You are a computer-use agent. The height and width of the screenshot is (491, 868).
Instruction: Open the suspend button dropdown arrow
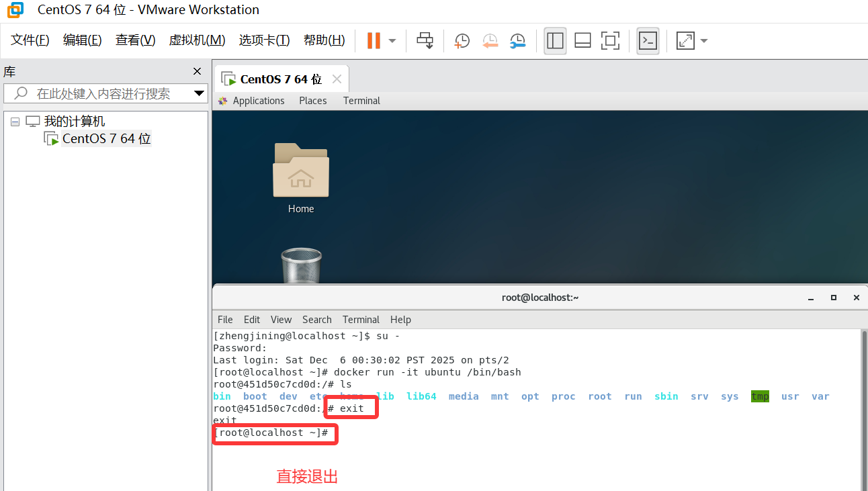(391, 40)
